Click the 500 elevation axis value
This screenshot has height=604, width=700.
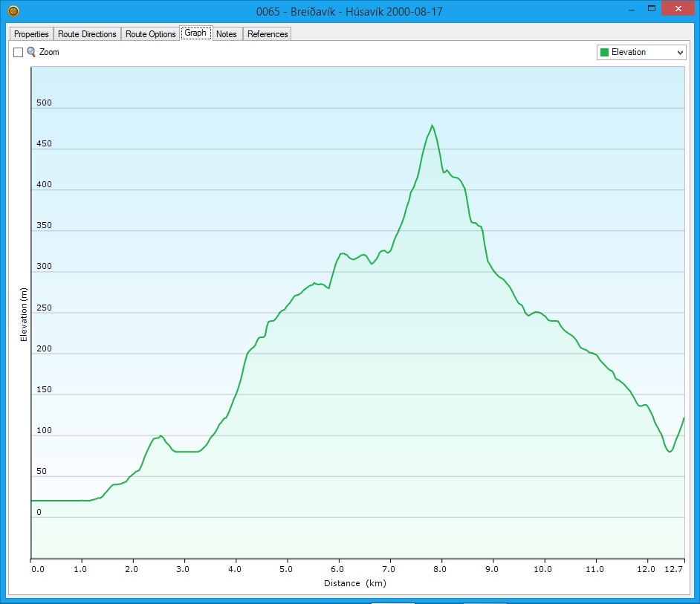(x=44, y=103)
